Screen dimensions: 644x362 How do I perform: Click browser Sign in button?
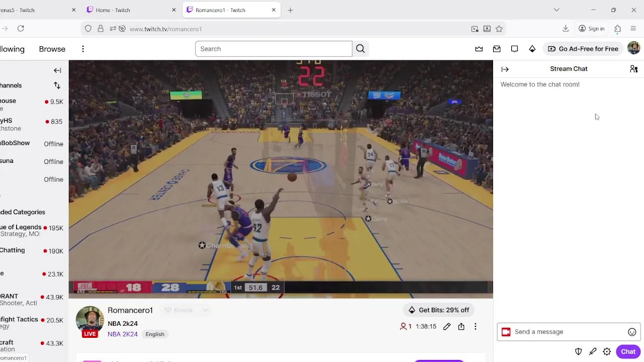coord(591,29)
